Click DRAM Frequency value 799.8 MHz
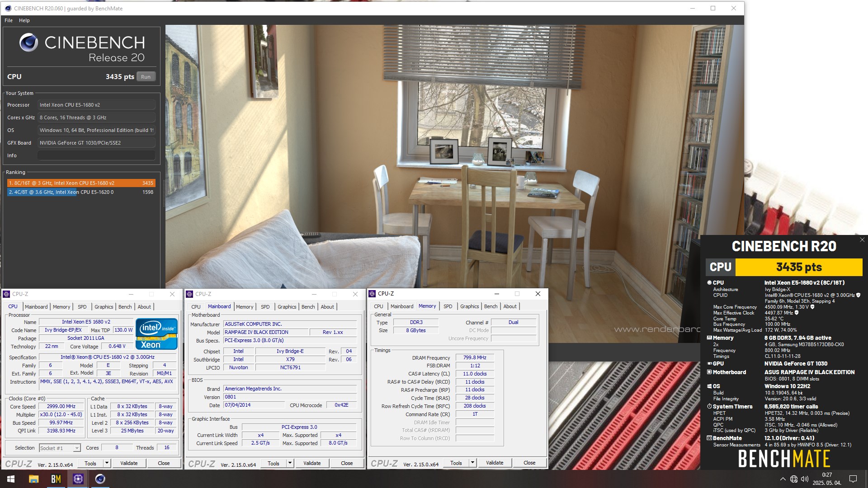 475,357
